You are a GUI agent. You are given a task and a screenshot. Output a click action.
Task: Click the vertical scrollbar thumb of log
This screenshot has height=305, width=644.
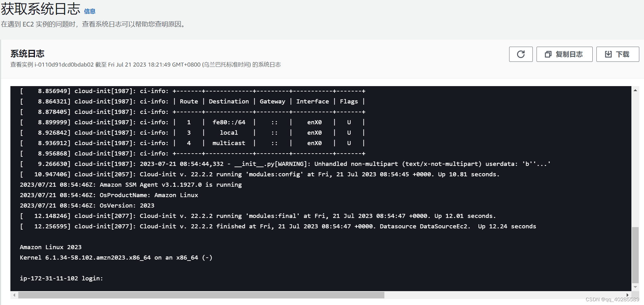[x=635, y=255]
